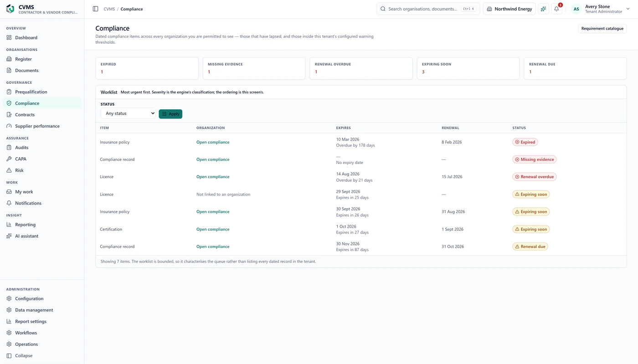The image size is (638, 364).
Task: Toggle the sidebar panel icon
Action: (95, 9)
